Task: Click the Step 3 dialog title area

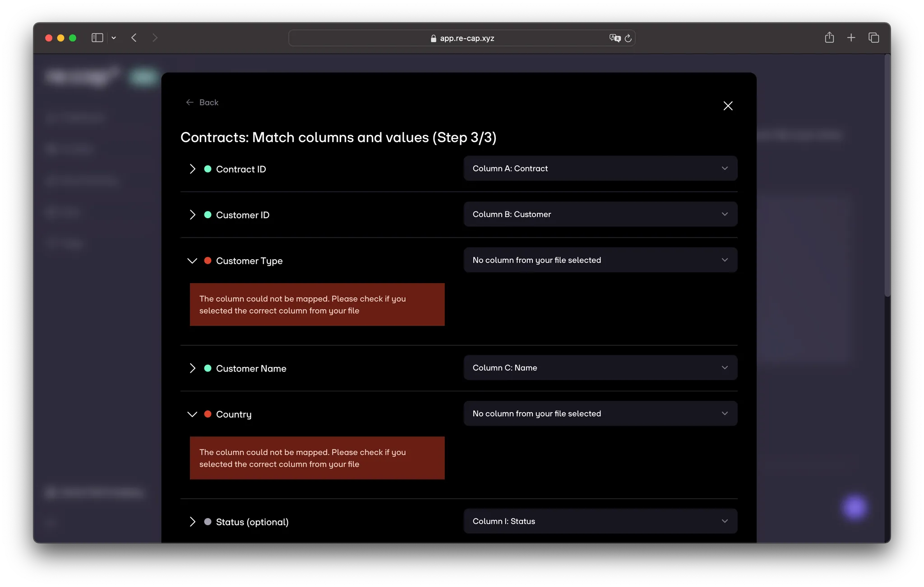Action: pos(339,138)
